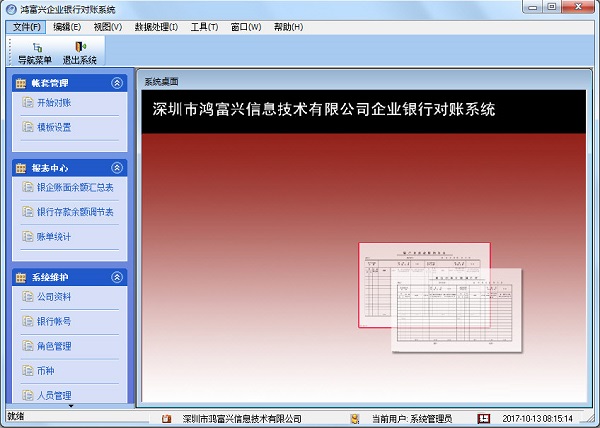Image resolution: width=600 pixels, height=428 pixels.
Task: Open the 开始对账 link
Action: click(54, 103)
